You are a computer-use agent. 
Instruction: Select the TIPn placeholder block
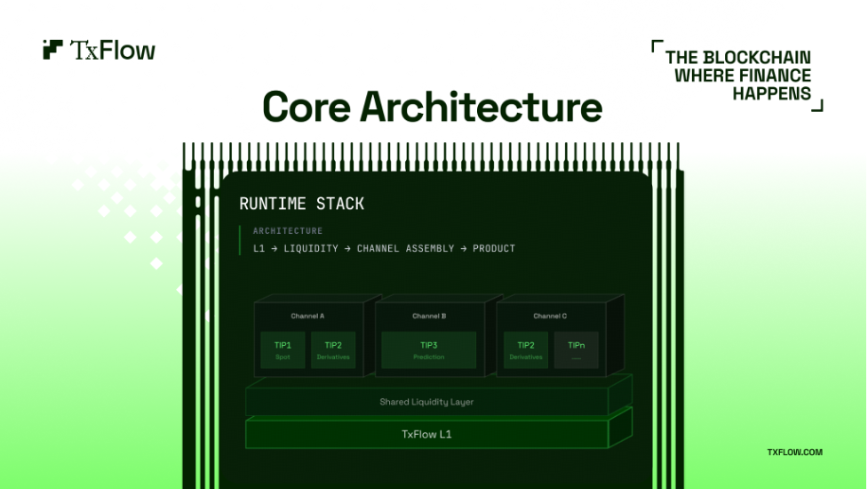tap(577, 350)
